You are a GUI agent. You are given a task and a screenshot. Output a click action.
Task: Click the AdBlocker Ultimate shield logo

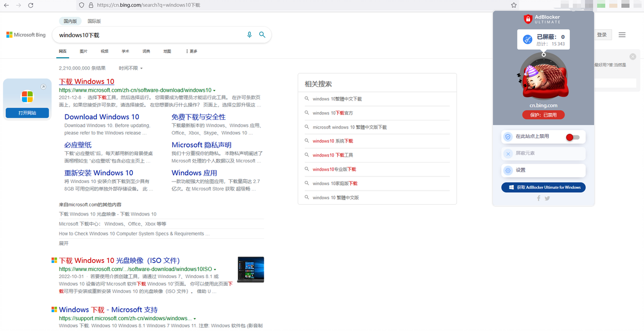click(528, 19)
